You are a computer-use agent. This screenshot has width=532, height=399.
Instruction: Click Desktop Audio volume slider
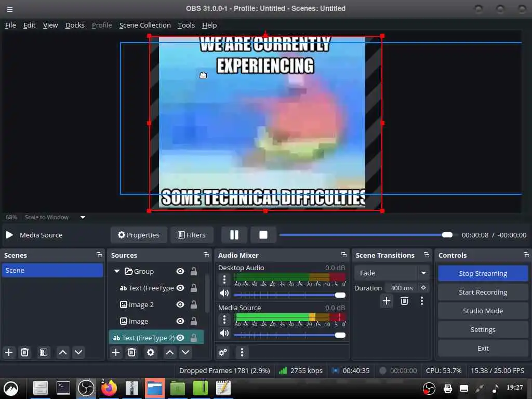tap(290, 295)
